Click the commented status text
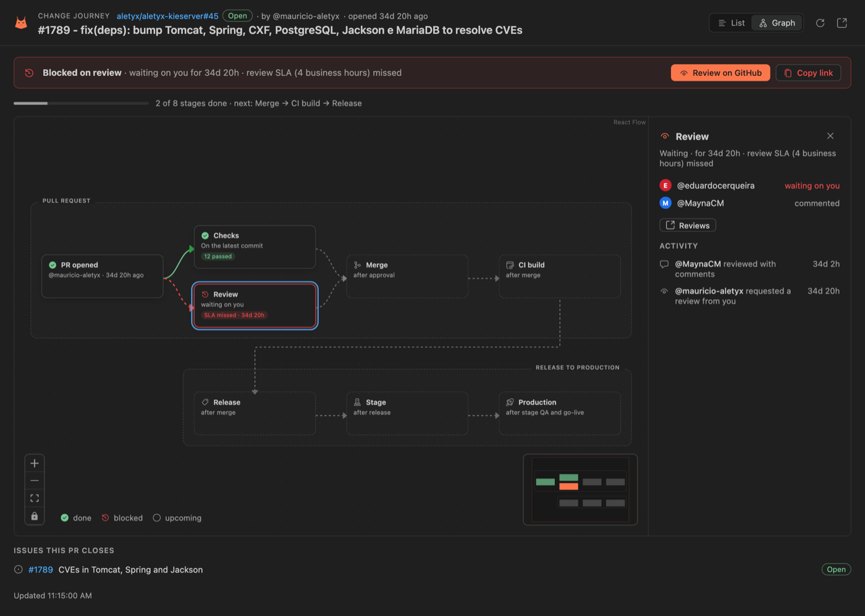 pos(817,203)
